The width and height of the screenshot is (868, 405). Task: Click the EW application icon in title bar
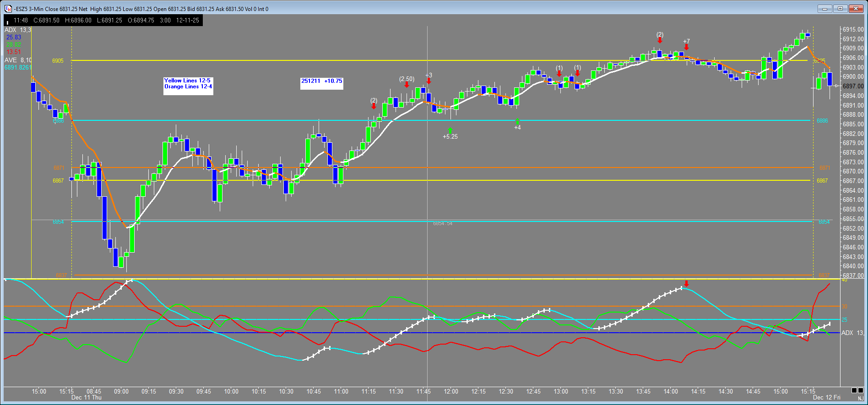8,9
